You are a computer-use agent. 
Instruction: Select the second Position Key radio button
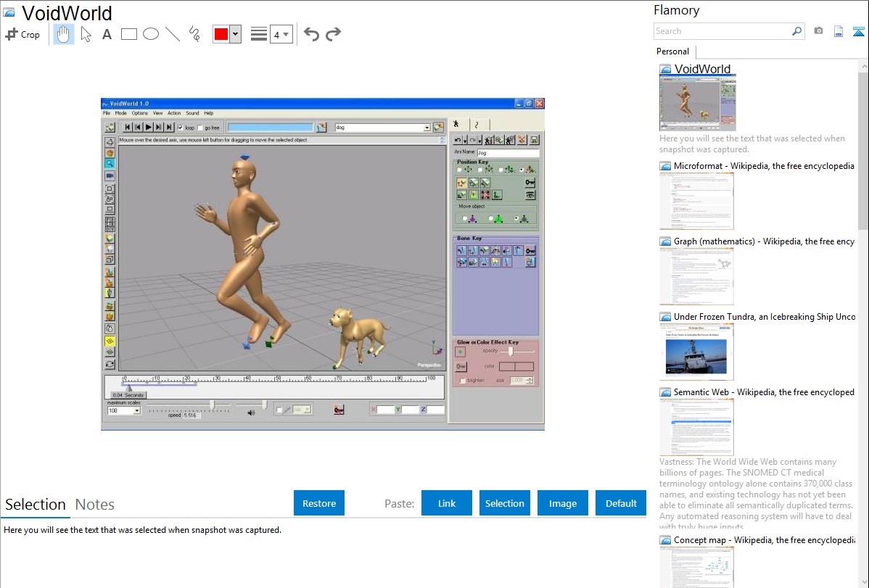point(480,170)
